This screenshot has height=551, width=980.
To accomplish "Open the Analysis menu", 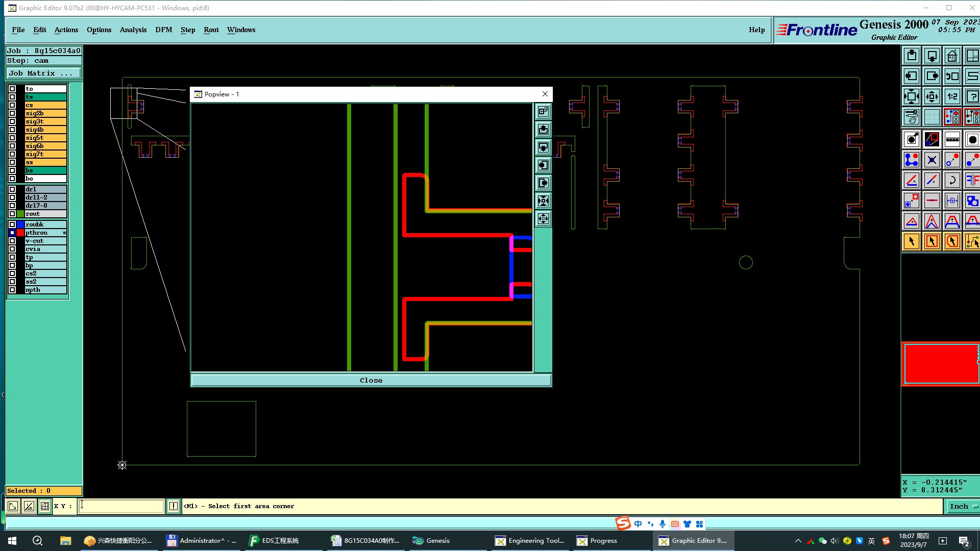I will [133, 30].
